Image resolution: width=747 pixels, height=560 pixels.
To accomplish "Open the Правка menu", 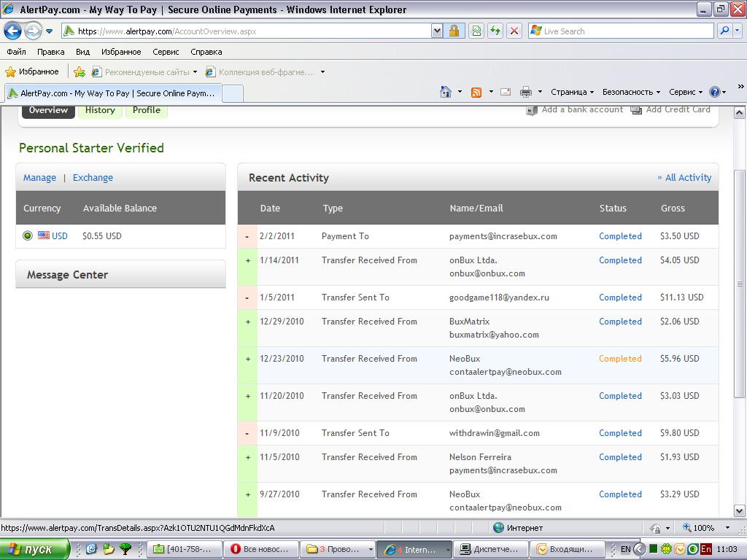I will click(x=51, y=52).
